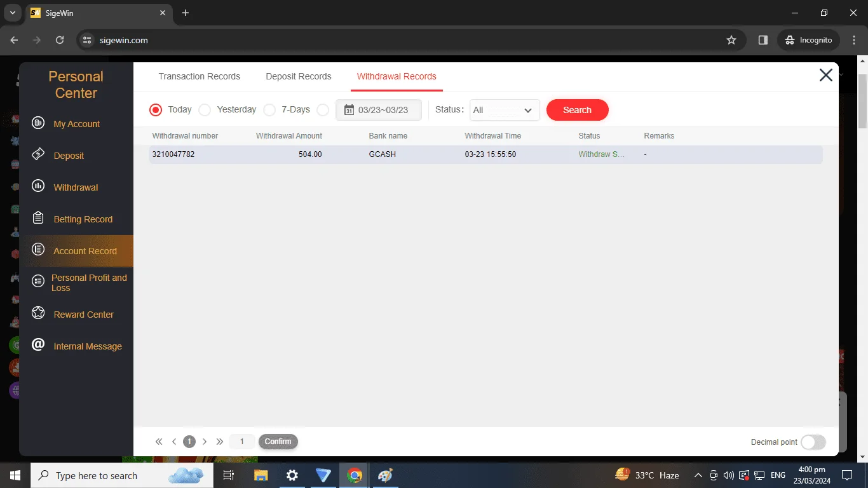Click the Withdrawal sidebar icon
Image resolution: width=868 pixels, height=488 pixels.
point(38,186)
